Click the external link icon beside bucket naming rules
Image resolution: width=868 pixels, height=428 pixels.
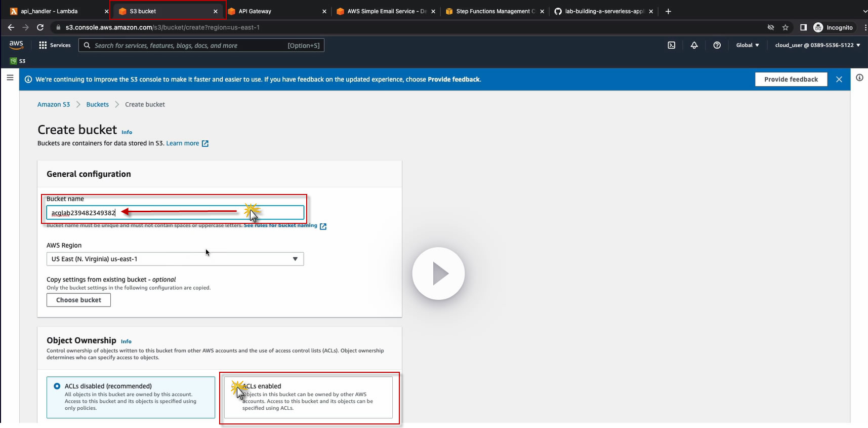pyautogui.click(x=323, y=226)
